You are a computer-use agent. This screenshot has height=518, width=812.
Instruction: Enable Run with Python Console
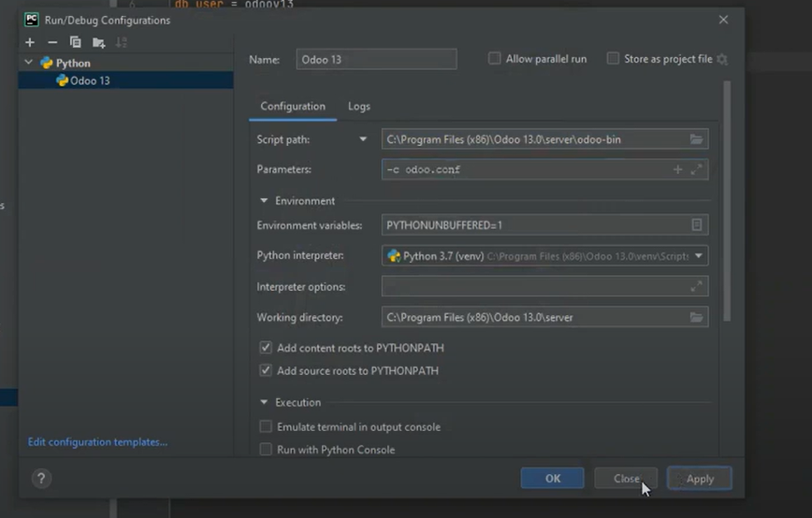click(x=266, y=449)
